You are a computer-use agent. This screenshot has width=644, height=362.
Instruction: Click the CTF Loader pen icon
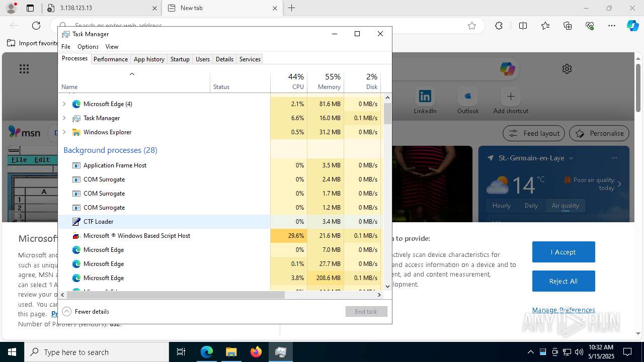(76, 222)
